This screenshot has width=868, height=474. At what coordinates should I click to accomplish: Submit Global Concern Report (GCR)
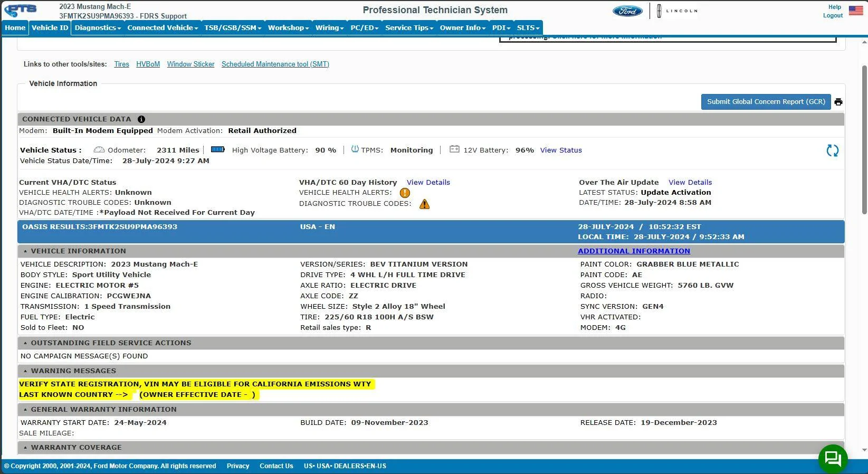pyautogui.click(x=766, y=102)
